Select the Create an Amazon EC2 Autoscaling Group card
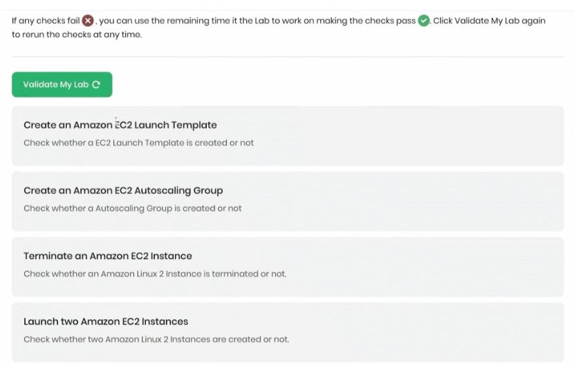 tap(288, 202)
